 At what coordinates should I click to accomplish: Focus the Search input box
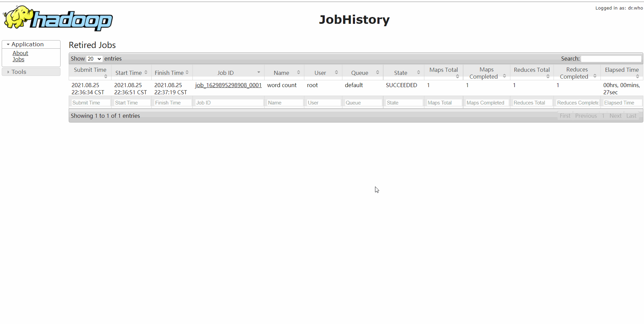point(611,59)
